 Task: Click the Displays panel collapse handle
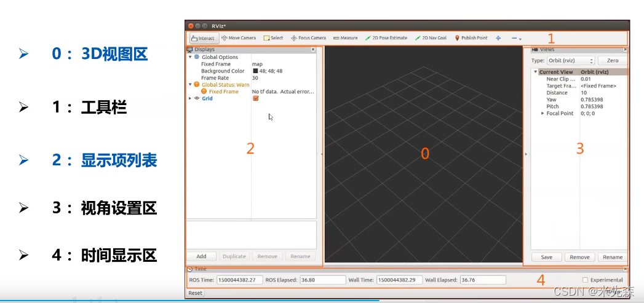click(x=322, y=154)
